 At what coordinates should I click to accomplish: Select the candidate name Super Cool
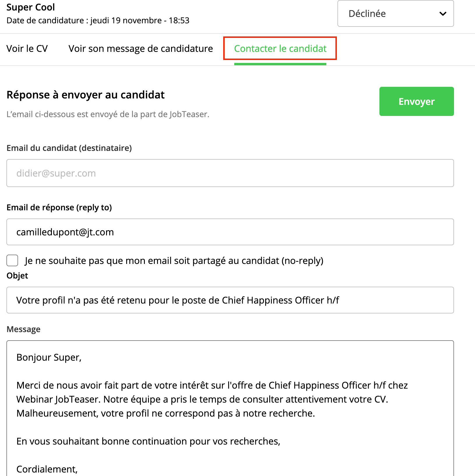pyautogui.click(x=31, y=7)
